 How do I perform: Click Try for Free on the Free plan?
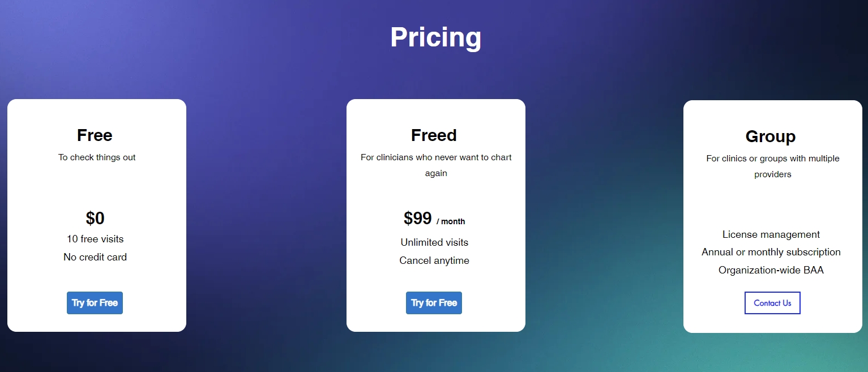(x=95, y=302)
